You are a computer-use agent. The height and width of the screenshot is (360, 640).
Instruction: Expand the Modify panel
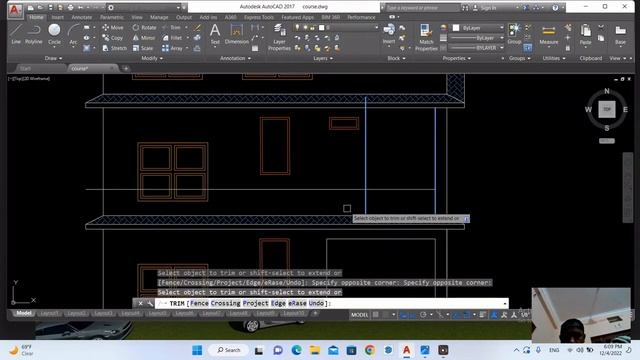(152, 58)
